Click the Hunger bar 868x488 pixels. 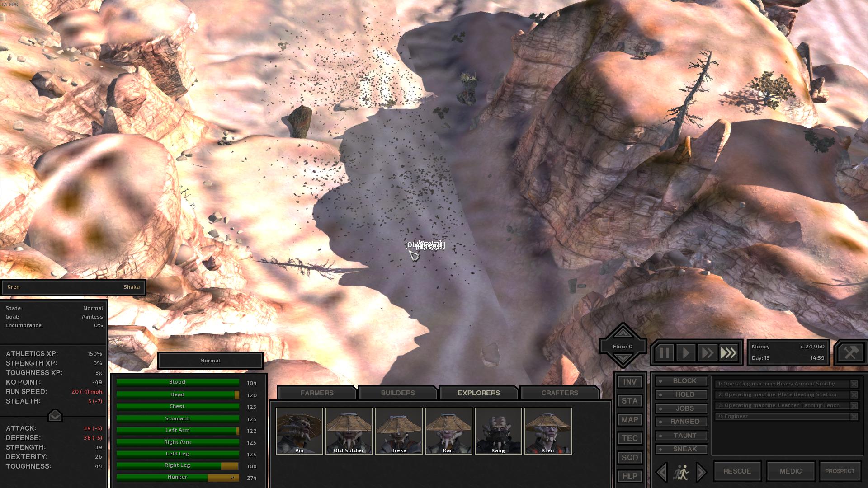(178, 477)
